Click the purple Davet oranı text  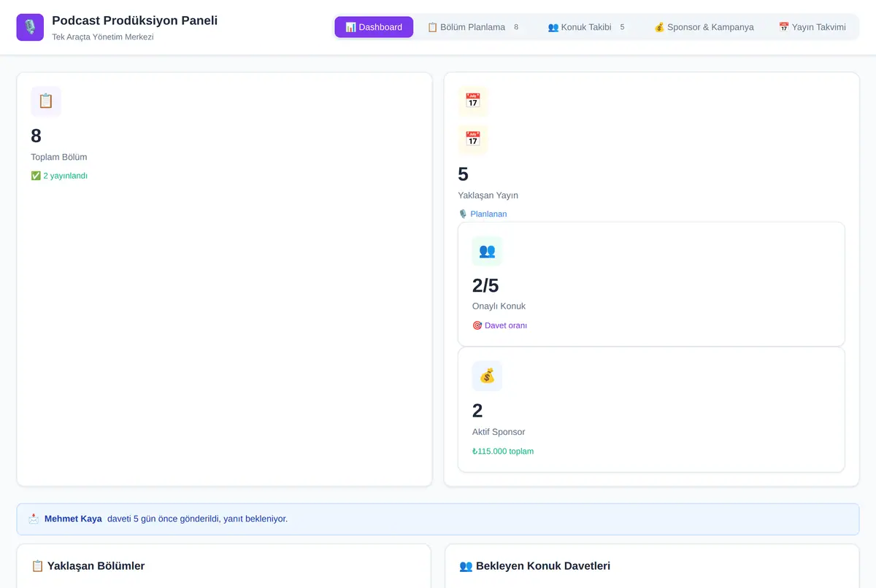[x=506, y=325]
